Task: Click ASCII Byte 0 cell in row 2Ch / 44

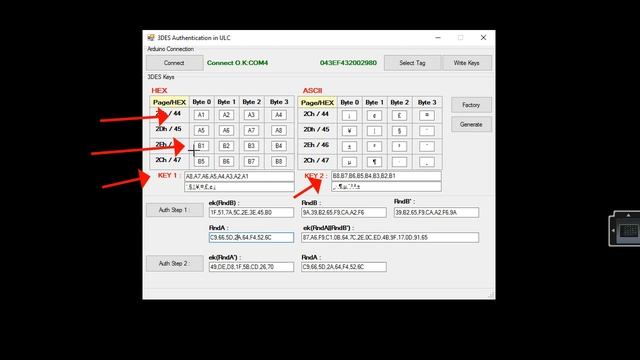Action: (x=349, y=116)
